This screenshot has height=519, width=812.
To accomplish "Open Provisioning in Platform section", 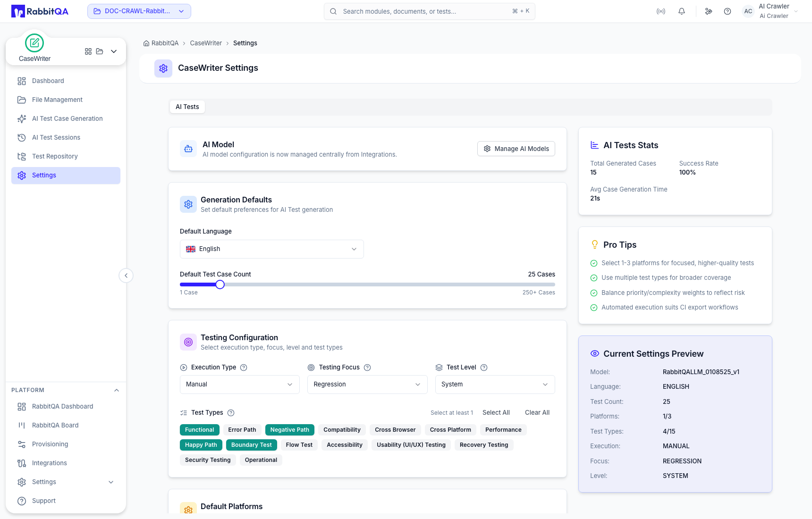I will pyautogui.click(x=66, y=444).
